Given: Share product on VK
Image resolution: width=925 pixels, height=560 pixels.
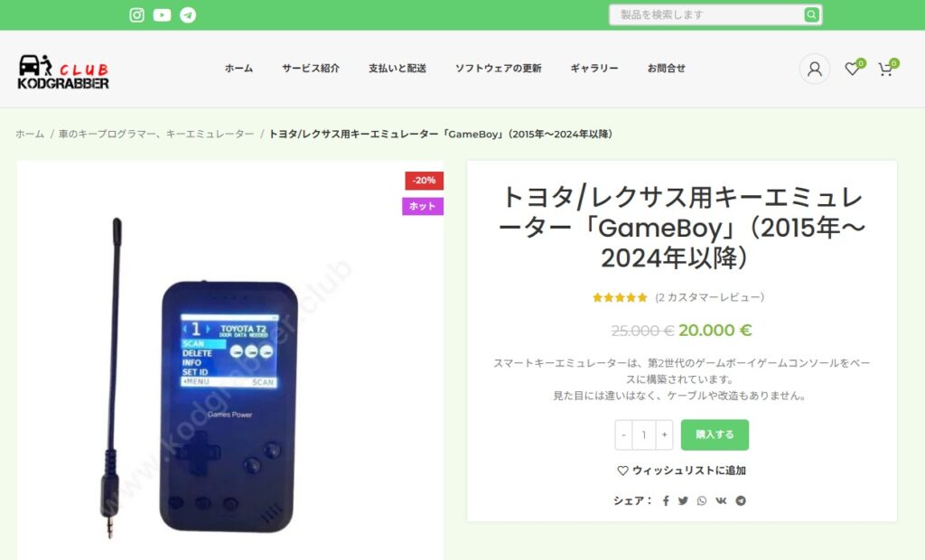Looking at the screenshot, I should click(x=721, y=500).
